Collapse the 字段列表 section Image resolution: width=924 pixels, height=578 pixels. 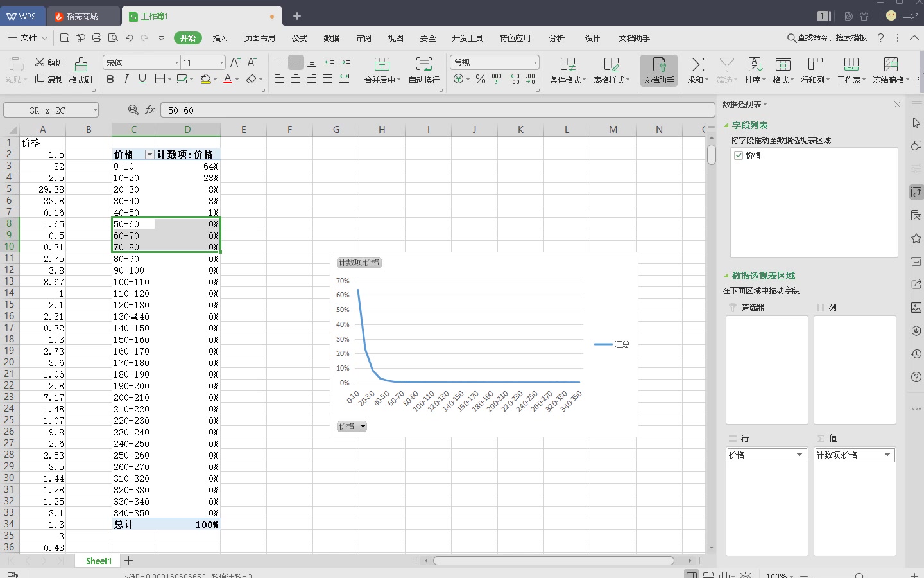click(x=726, y=125)
